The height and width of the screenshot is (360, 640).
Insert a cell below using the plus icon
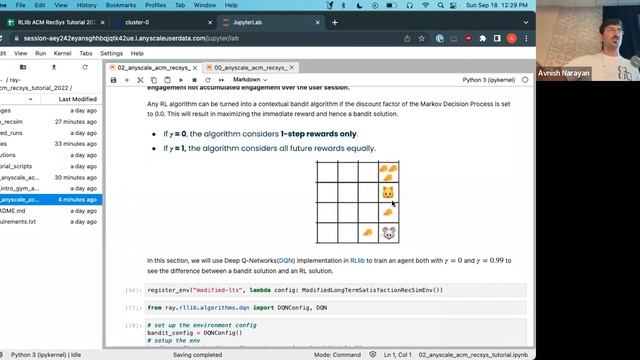tap(127, 80)
